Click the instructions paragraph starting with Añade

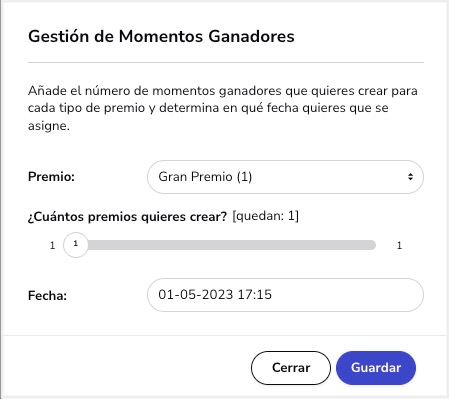pos(223,108)
